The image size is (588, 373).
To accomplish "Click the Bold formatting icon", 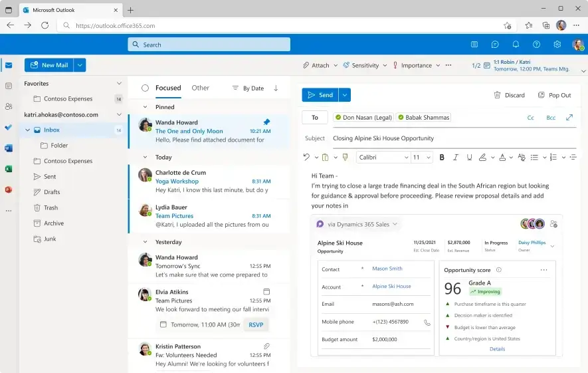I will (x=442, y=158).
